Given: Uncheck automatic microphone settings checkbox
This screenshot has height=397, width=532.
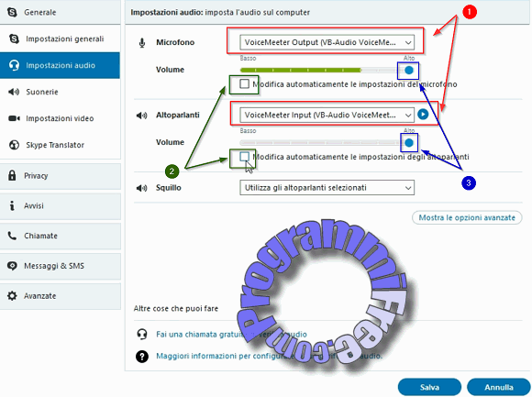Looking at the screenshot, I should pos(244,83).
